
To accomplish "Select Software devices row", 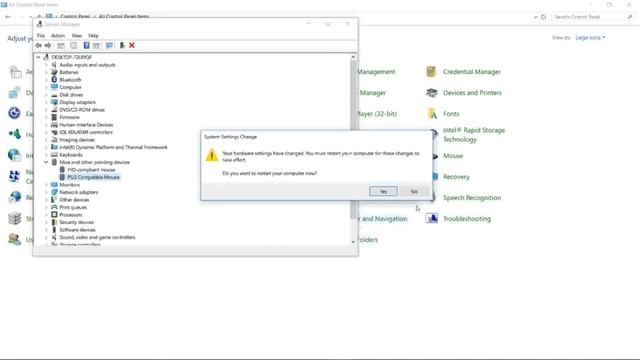I will pos(77,230).
